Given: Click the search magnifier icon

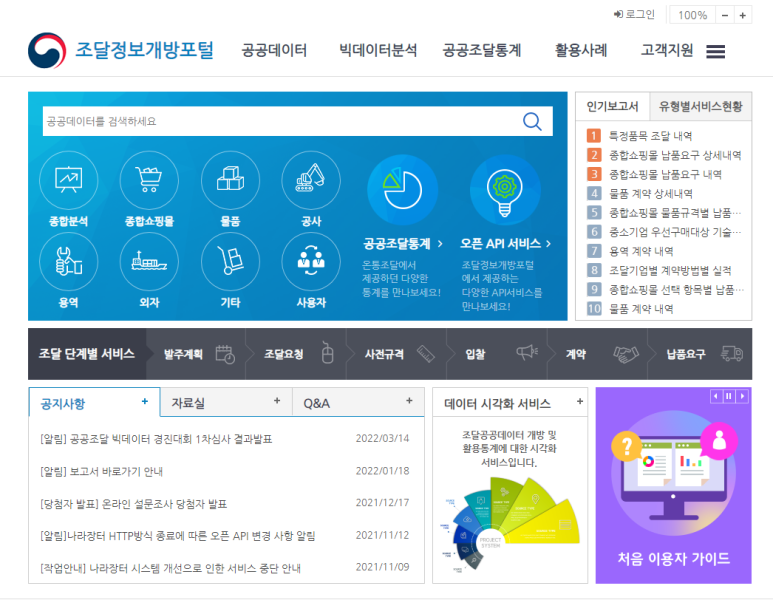Looking at the screenshot, I should click(x=532, y=121).
